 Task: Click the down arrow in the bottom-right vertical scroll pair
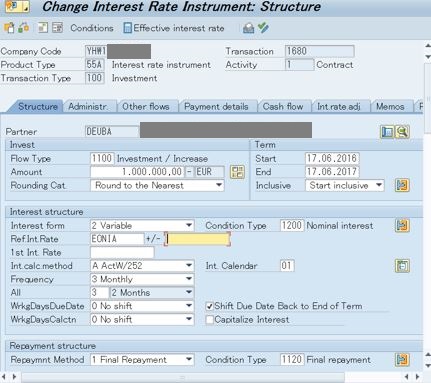click(x=428, y=365)
